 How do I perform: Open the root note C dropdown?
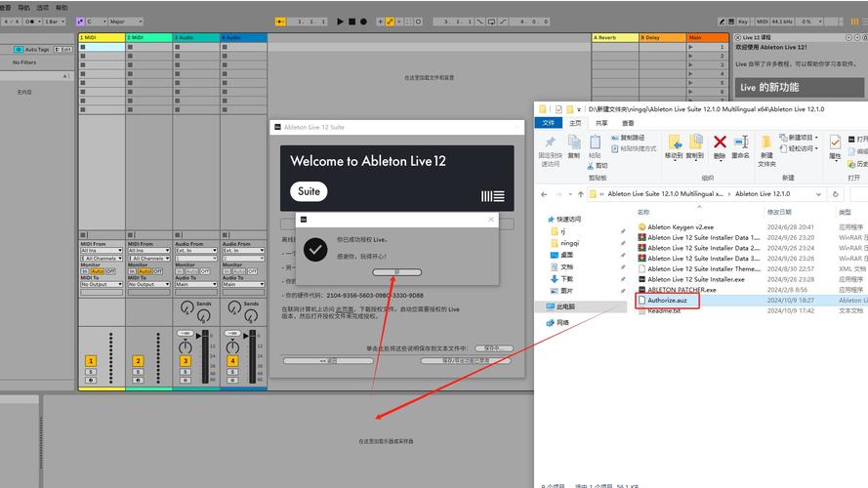click(x=97, y=21)
